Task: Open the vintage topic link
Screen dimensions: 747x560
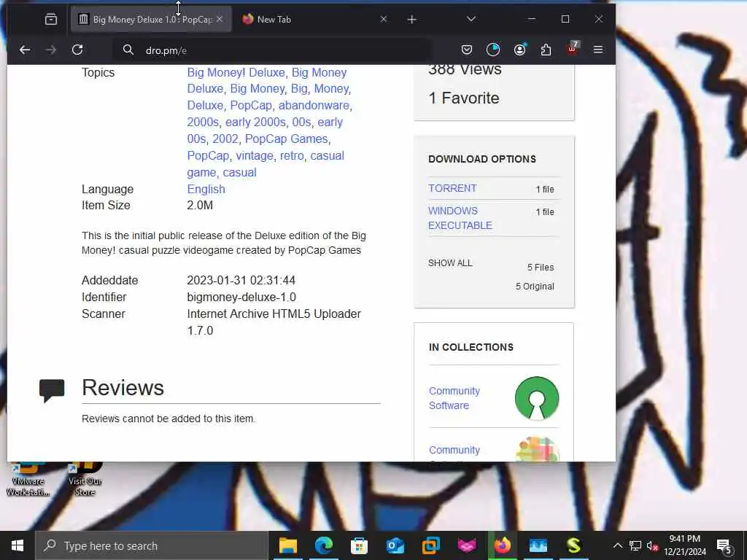Action: coord(255,156)
